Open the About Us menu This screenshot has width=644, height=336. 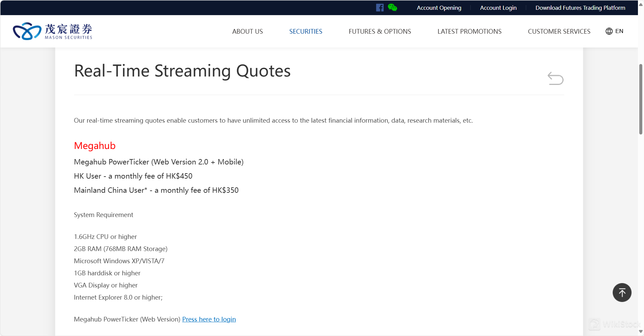247,31
